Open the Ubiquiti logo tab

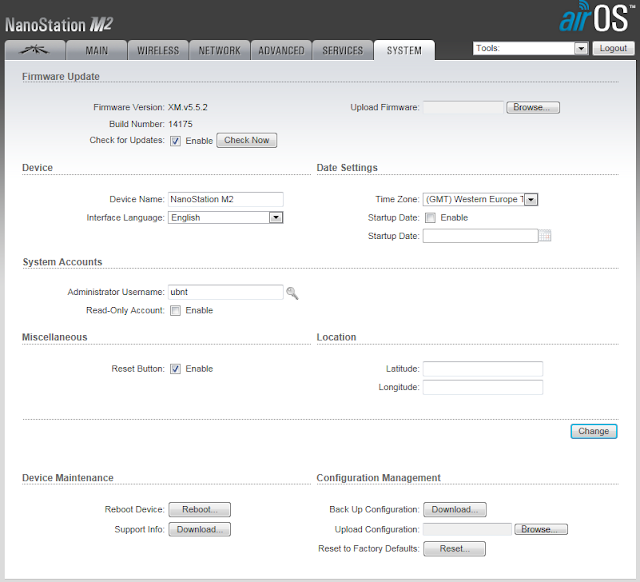35,50
